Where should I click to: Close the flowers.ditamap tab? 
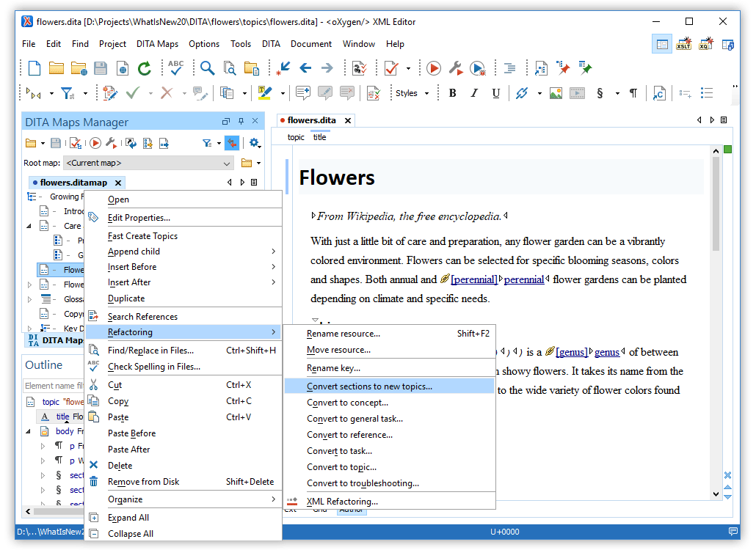click(118, 183)
